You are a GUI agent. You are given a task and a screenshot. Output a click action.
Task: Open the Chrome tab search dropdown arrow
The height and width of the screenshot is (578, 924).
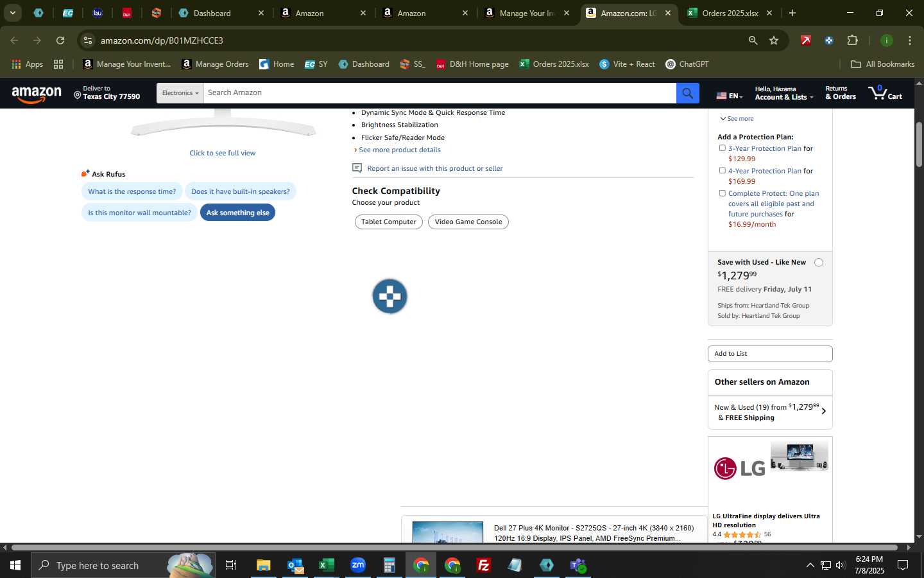tap(12, 13)
